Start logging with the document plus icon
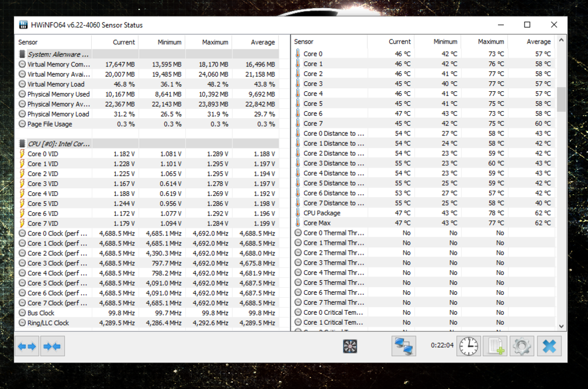The height and width of the screenshot is (389, 588). pyautogui.click(x=495, y=346)
